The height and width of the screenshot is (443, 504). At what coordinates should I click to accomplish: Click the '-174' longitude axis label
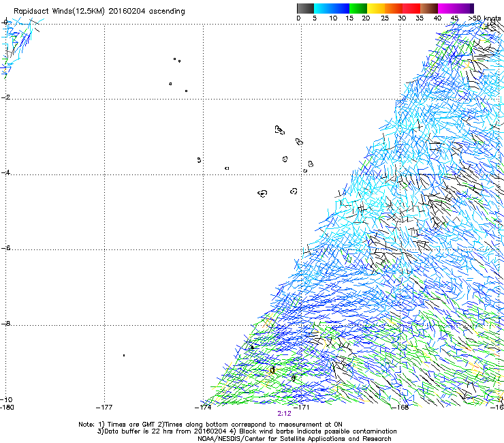click(203, 408)
